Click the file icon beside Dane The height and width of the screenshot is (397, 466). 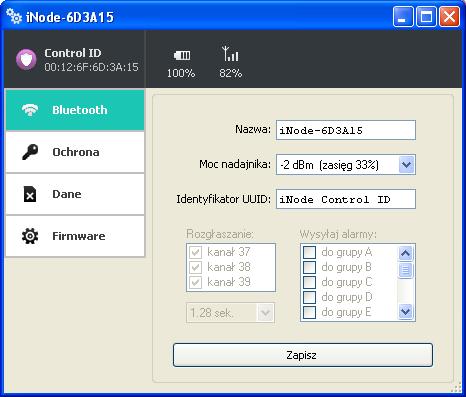[x=30, y=194]
